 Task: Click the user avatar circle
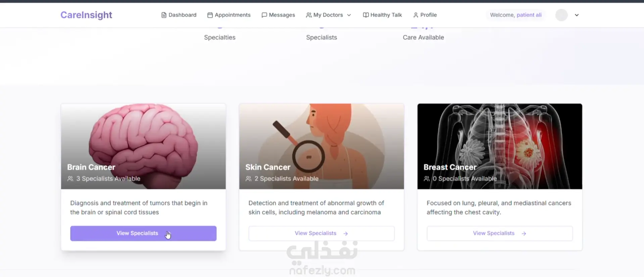click(x=561, y=15)
